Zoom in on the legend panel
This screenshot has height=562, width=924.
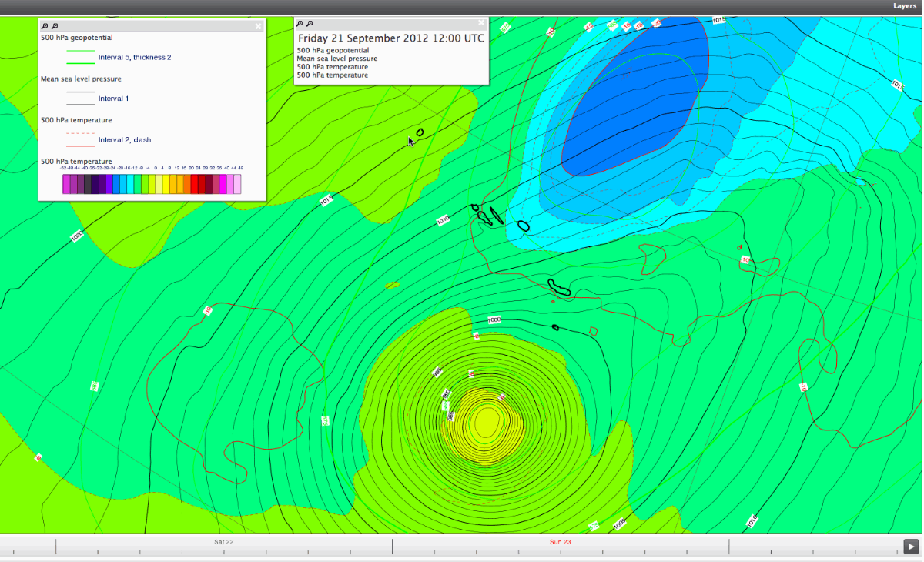[x=45, y=26]
